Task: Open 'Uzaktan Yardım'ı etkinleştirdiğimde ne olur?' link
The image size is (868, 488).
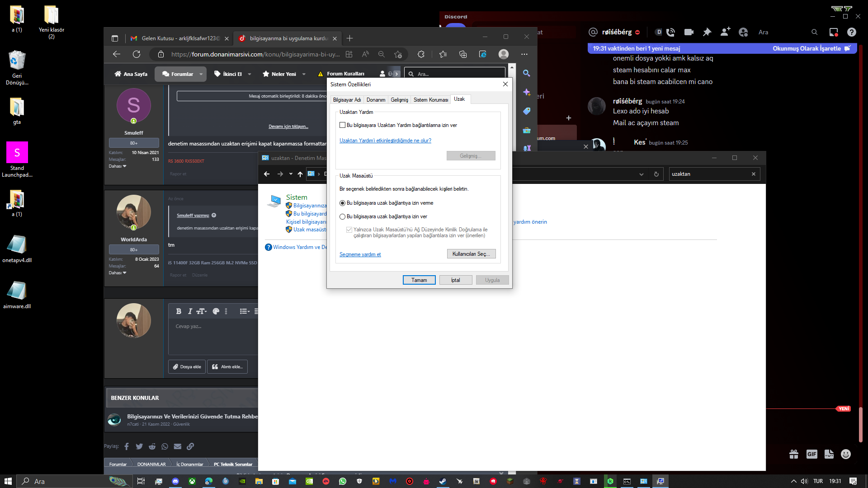Action: (385, 141)
